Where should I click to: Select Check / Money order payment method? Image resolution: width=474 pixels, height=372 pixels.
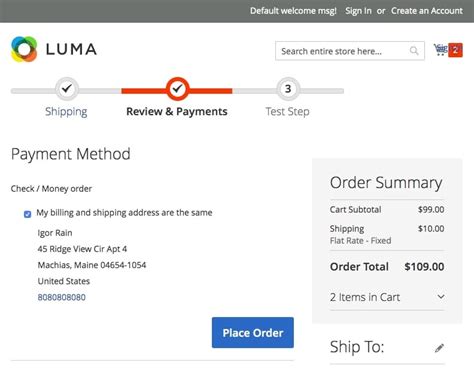[51, 189]
